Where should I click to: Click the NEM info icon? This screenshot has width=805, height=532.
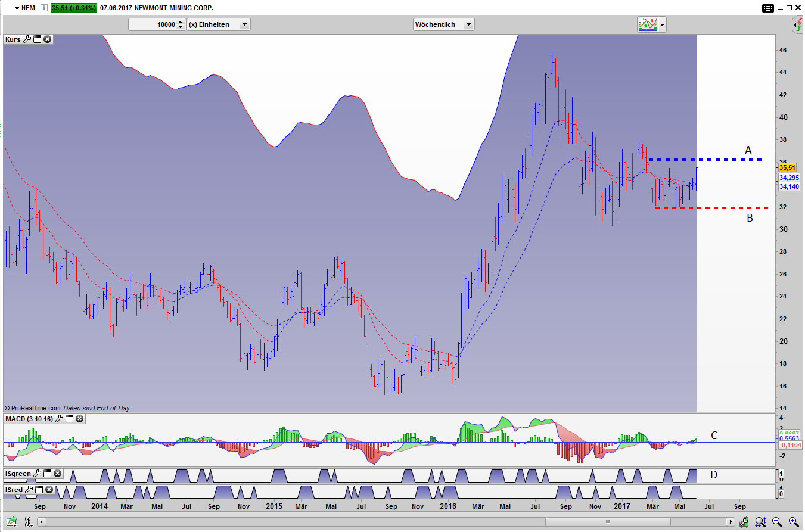[x=43, y=8]
